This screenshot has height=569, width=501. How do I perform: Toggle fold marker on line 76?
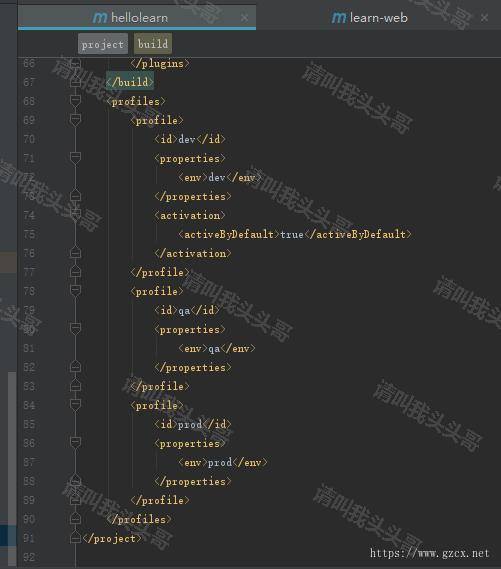point(75,253)
